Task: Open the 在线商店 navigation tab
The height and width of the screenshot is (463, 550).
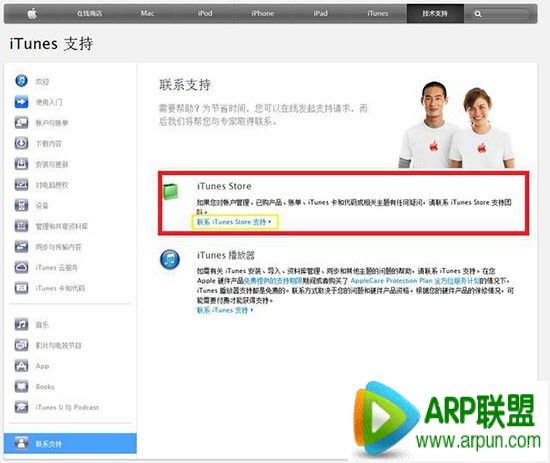Action: 89,13
